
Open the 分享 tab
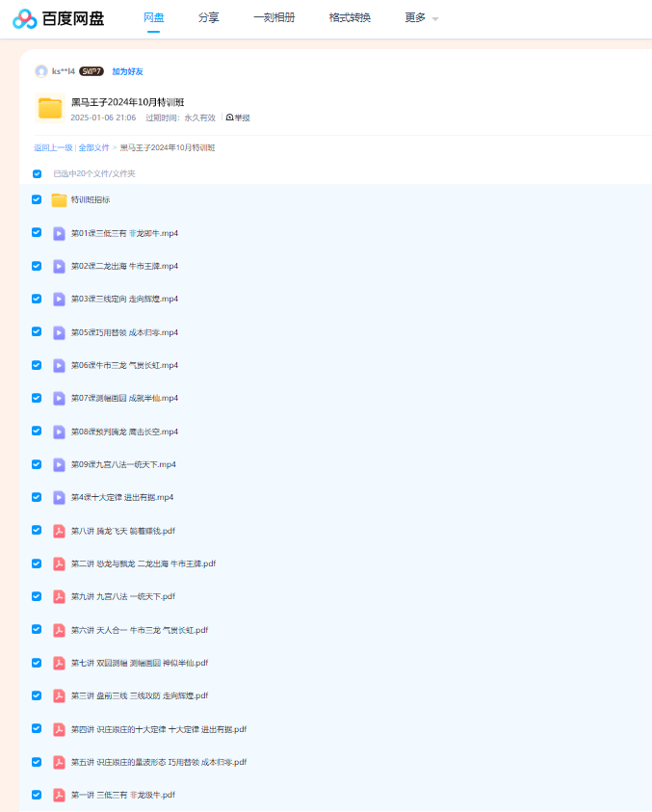point(209,17)
